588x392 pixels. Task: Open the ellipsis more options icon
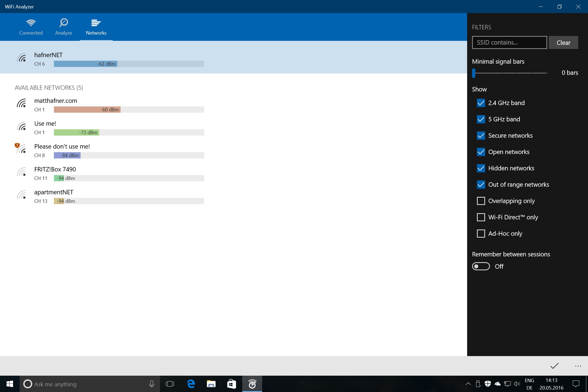[578, 366]
